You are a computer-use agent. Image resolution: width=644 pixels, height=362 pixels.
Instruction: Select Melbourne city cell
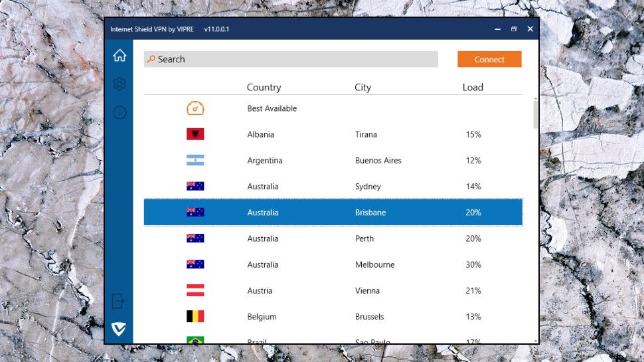coord(374,264)
